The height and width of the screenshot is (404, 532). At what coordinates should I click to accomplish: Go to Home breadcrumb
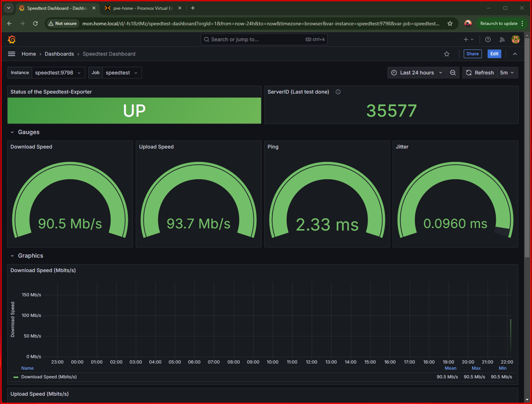click(29, 54)
